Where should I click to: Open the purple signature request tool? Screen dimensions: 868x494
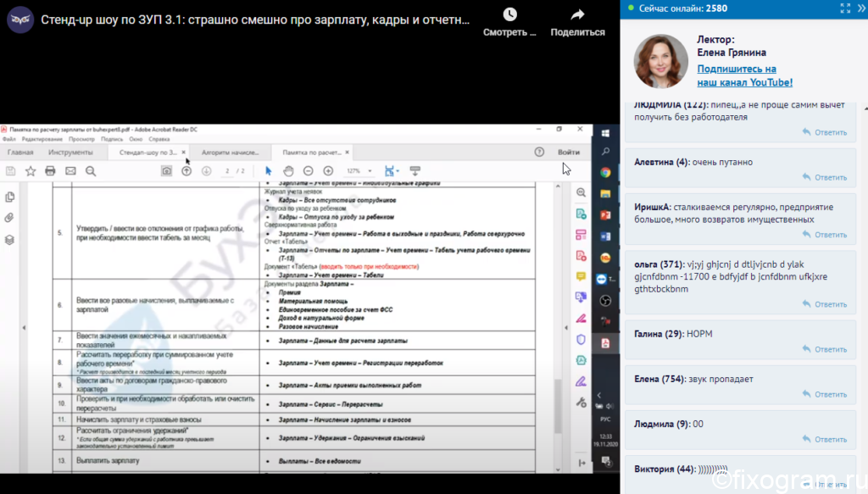tap(581, 381)
